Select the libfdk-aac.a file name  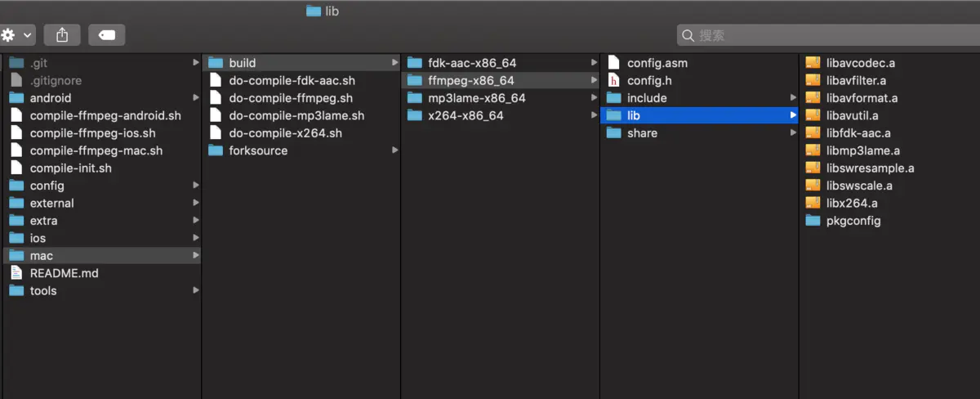[859, 133]
